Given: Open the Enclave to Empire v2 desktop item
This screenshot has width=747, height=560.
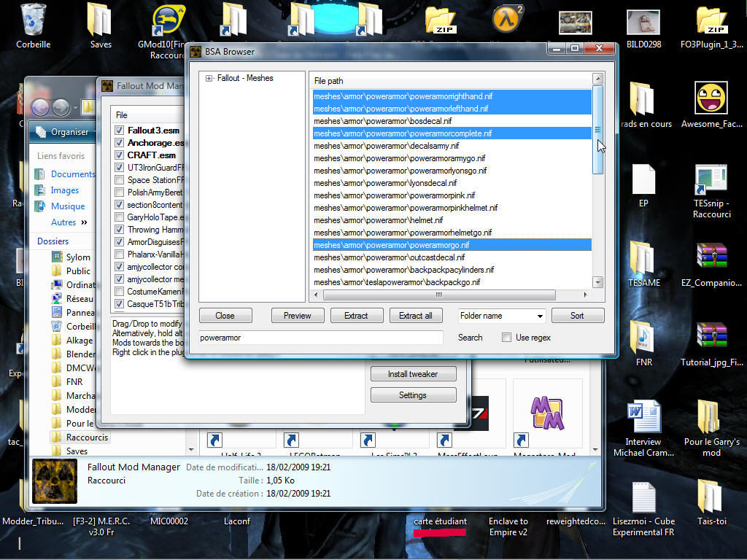Looking at the screenshot, I should tap(508, 526).
